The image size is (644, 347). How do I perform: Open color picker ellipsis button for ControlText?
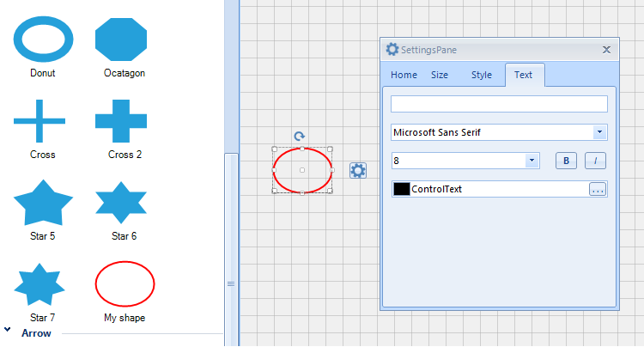click(x=598, y=189)
